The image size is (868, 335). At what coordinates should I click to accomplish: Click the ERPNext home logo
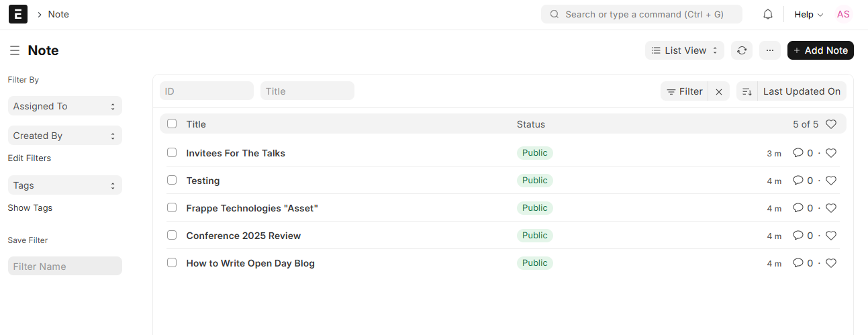[x=18, y=14]
